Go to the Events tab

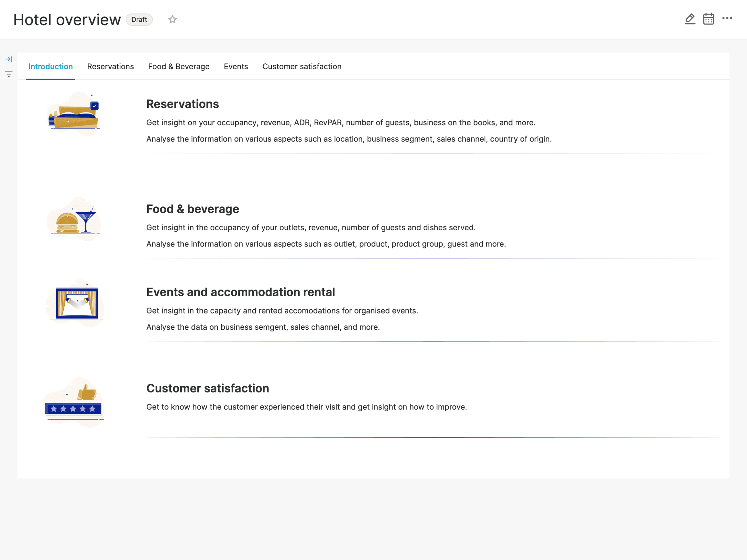236,67
